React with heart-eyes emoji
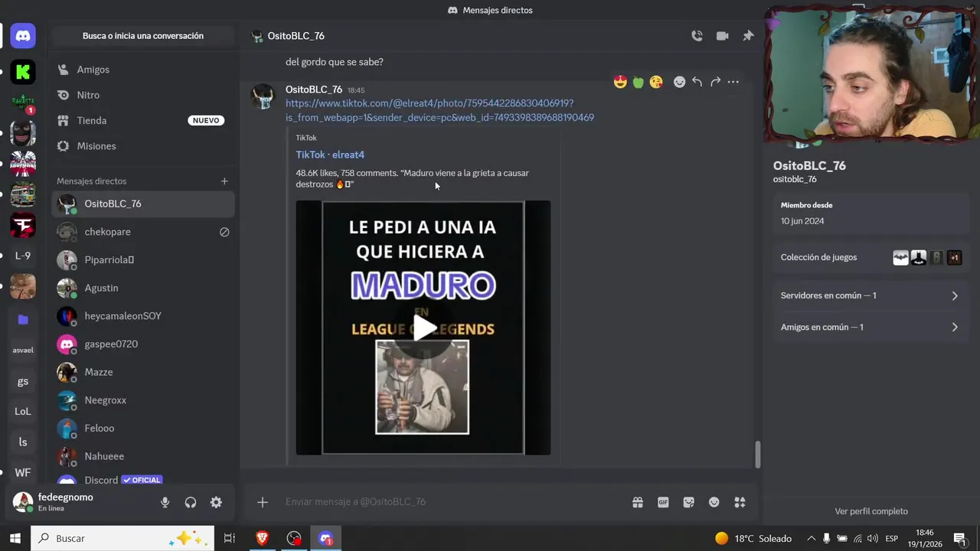The width and height of the screenshot is (980, 551). (x=620, y=82)
